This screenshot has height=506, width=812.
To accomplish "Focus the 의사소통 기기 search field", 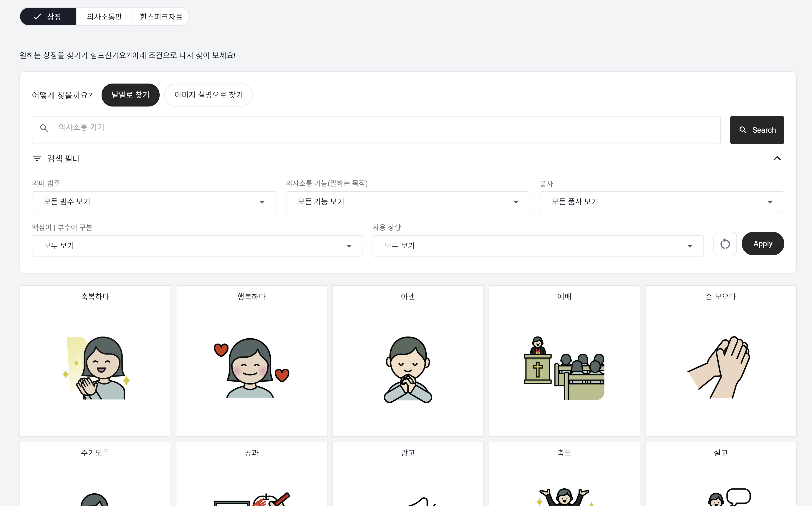I will (x=376, y=130).
